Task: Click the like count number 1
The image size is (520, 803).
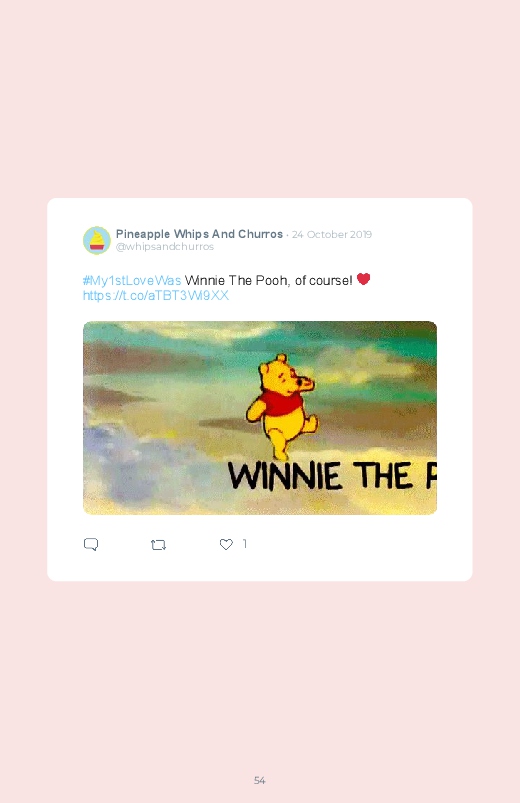Action: [244, 543]
